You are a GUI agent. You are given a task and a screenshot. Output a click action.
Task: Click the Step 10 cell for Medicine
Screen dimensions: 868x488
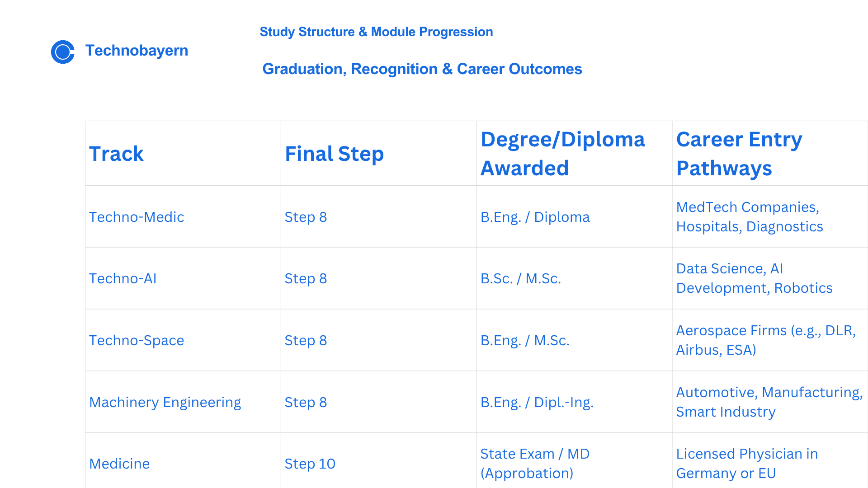379,461
